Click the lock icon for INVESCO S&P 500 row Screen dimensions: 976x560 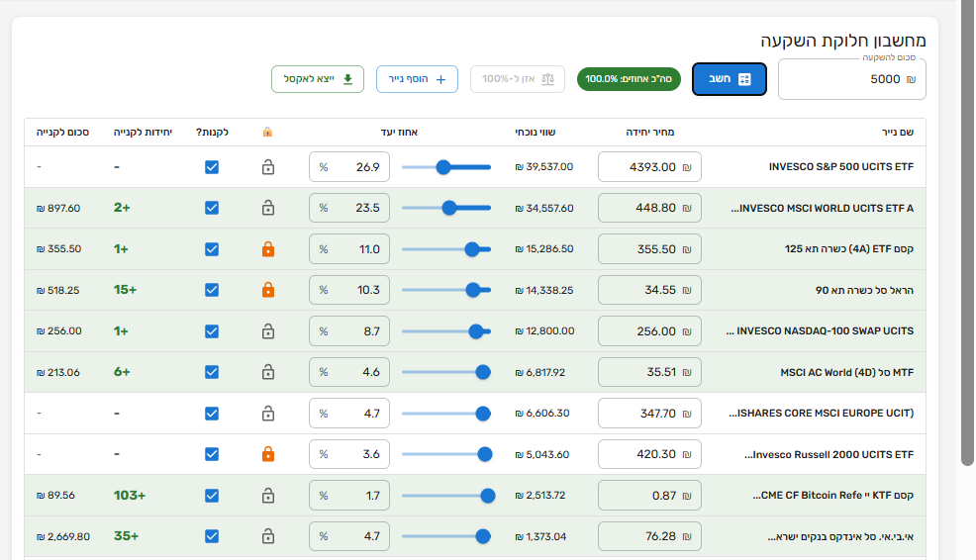pos(267,167)
